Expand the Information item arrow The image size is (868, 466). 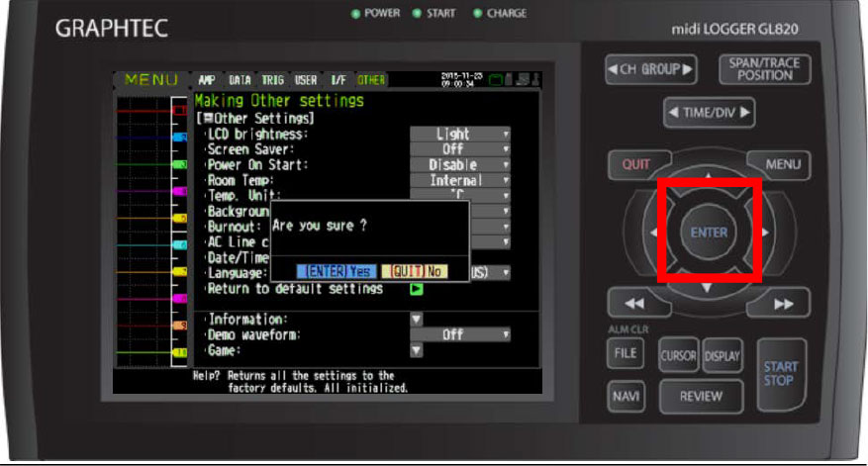pos(417,319)
